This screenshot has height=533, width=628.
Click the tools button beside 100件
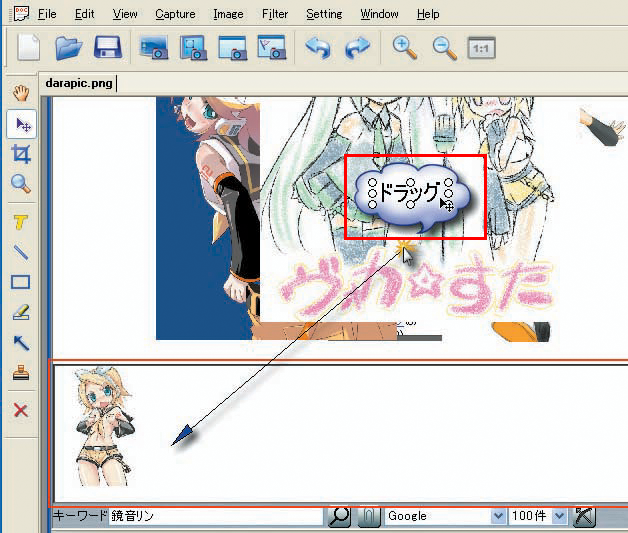point(584,516)
